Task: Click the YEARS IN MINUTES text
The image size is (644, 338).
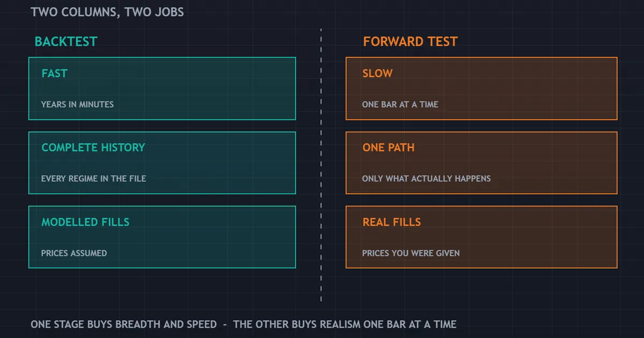Action: (77, 105)
